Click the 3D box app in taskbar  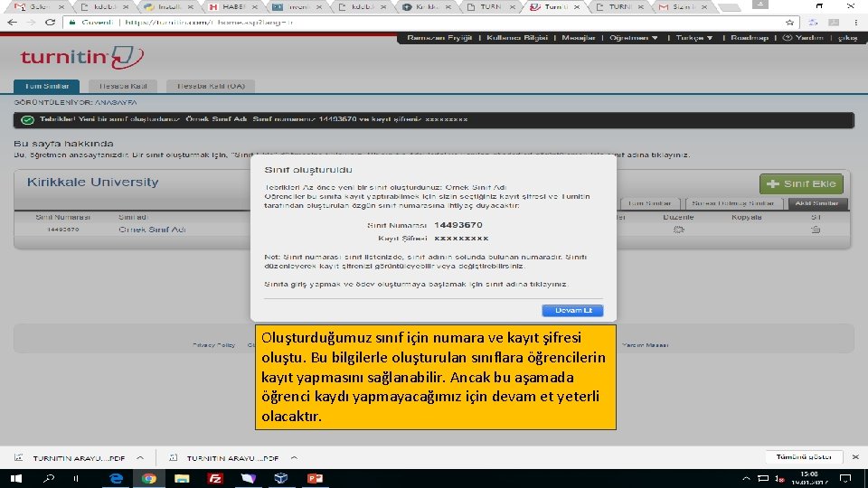281,479
